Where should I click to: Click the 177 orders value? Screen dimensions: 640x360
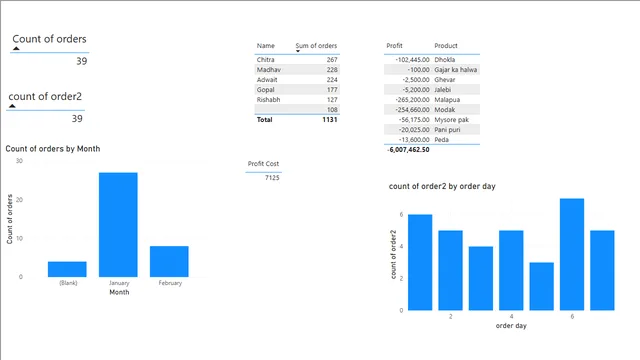coord(332,90)
